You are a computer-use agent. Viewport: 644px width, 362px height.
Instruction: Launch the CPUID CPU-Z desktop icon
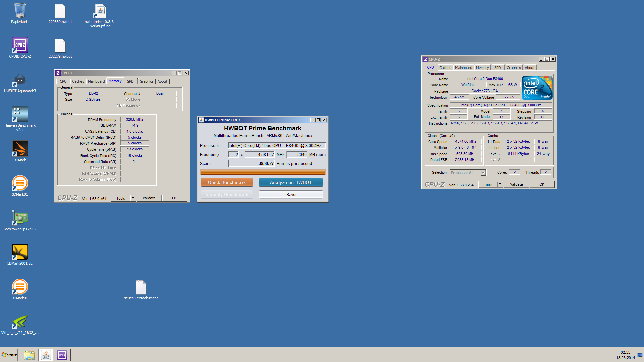[20, 48]
